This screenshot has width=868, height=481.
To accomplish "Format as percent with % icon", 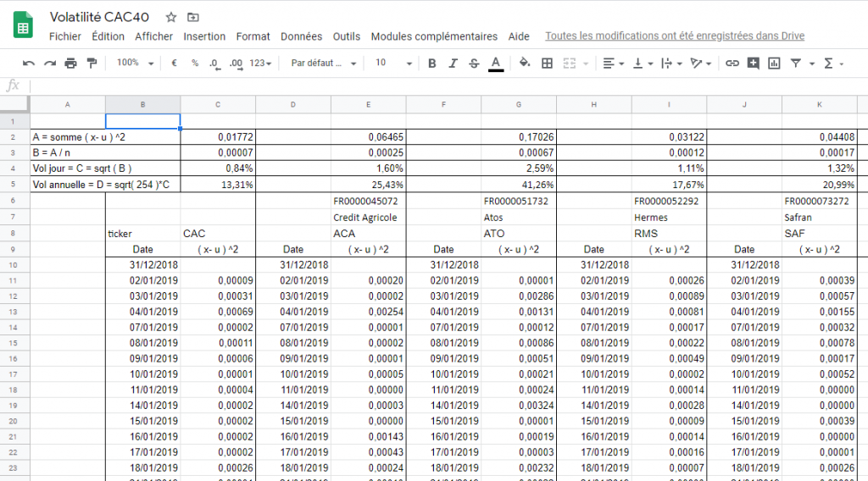I will pyautogui.click(x=195, y=63).
